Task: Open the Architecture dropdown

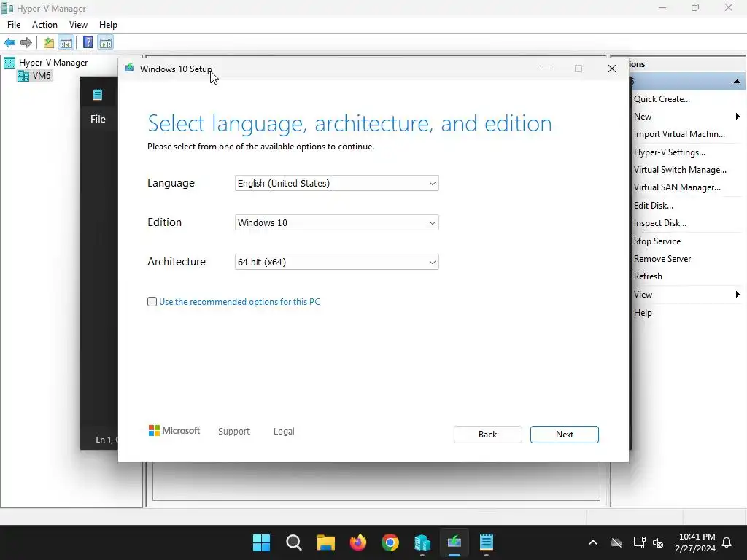Action: [x=337, y=262]
